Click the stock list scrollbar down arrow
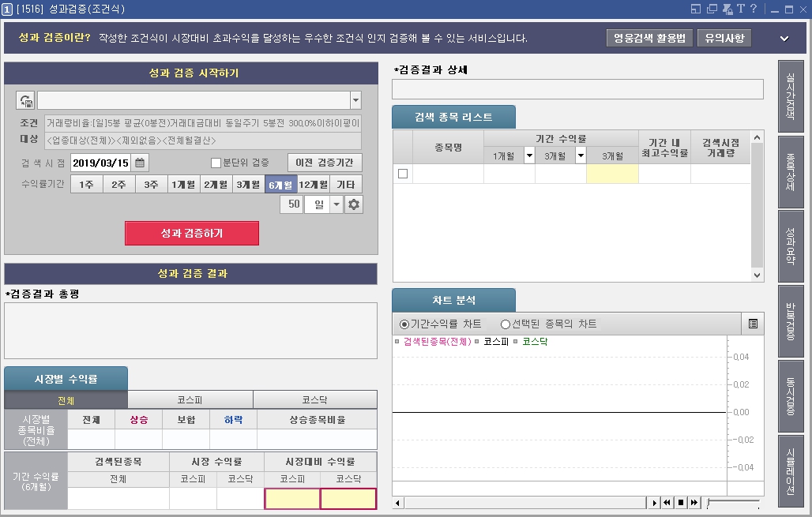The height and width of the screenshot is (517, 812). click(757, 275)
